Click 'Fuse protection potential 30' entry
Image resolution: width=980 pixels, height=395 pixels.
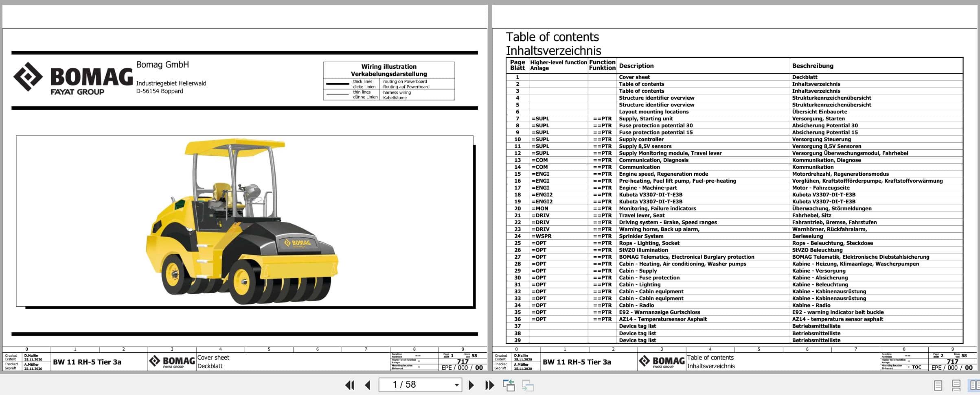point(656,126)
